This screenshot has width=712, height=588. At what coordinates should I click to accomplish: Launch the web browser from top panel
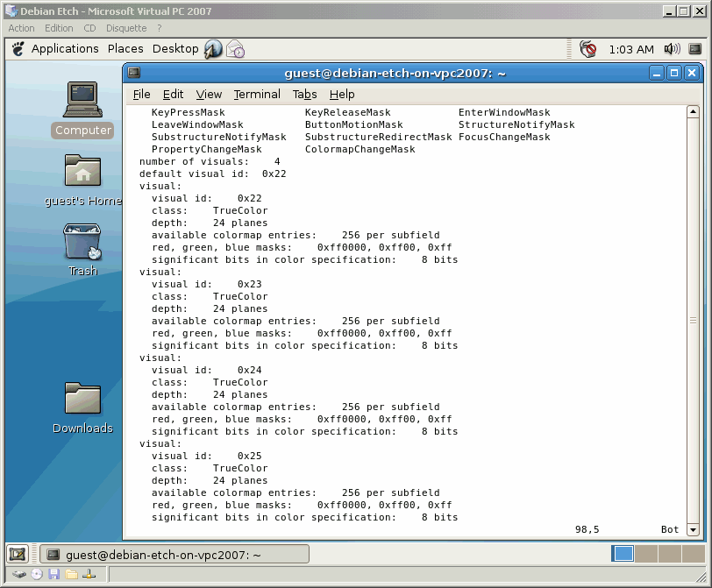[x=213, y=49]
